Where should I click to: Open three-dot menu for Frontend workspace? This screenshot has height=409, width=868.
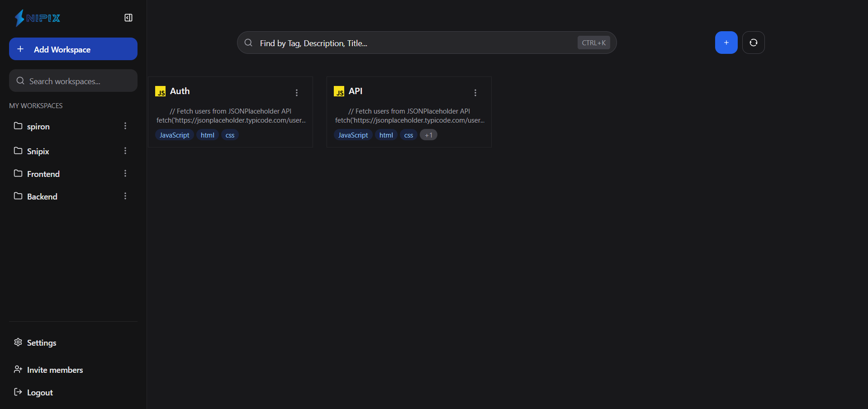125,173
